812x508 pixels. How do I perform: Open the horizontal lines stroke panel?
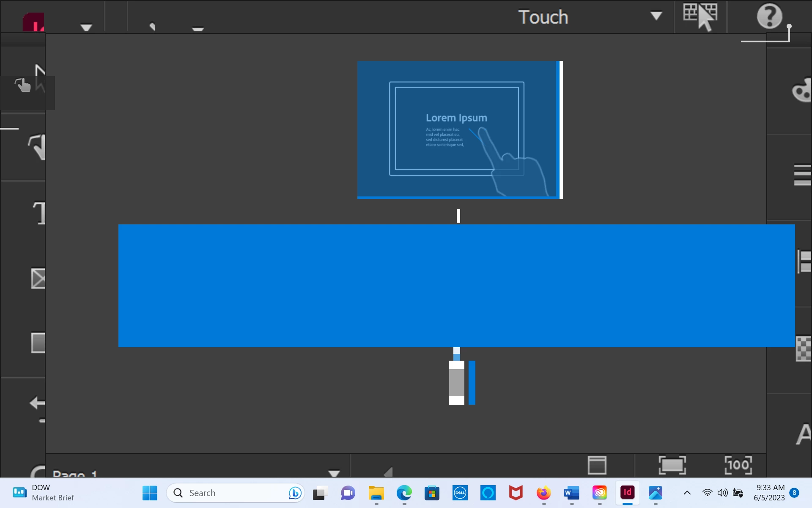[802, 175]
